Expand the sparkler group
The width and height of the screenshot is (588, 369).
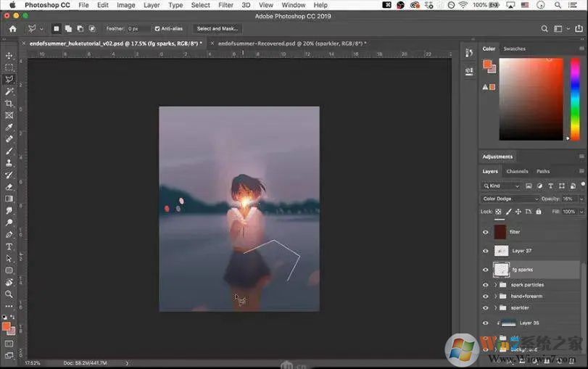click(495, 308)
